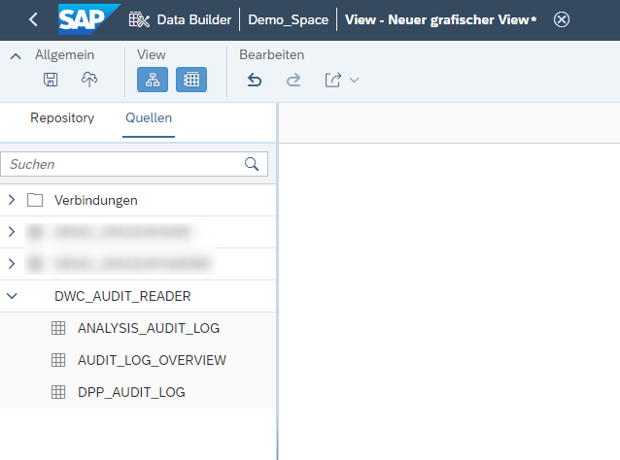Screen dimensions: 620x460
Task: Open the Export dropdown arrow
Action: click(354, 80)
